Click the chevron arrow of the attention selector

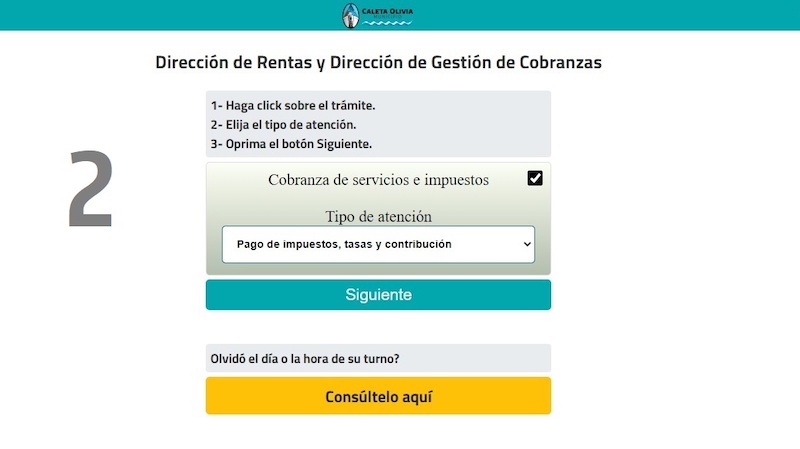pyautogui.click(x=527, y=244)
